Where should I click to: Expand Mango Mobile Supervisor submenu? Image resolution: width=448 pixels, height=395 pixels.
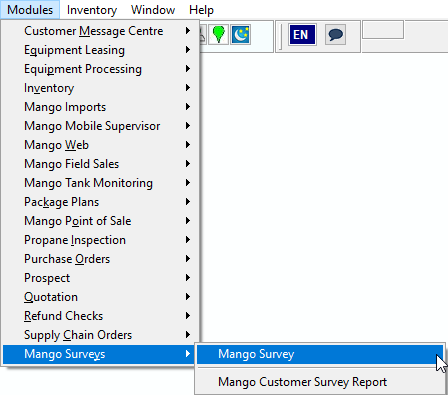[100, 126]
